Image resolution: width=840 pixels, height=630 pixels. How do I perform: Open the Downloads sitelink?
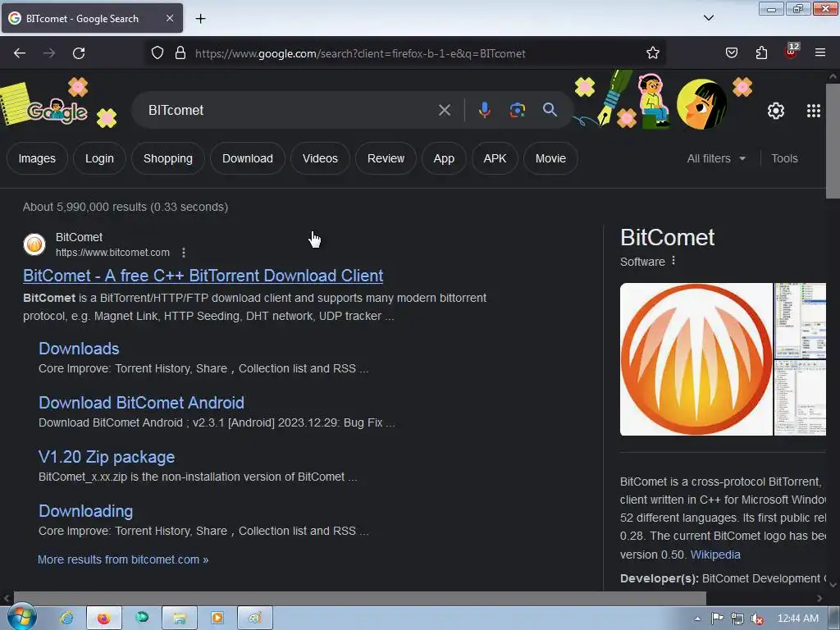click(79, 349)
